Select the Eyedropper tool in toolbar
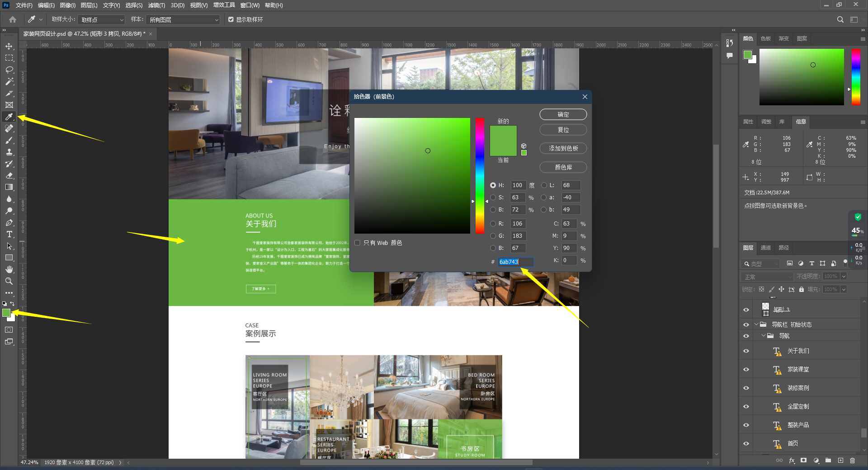The width and height of the screenshot is (868, 470). (9, 117)
